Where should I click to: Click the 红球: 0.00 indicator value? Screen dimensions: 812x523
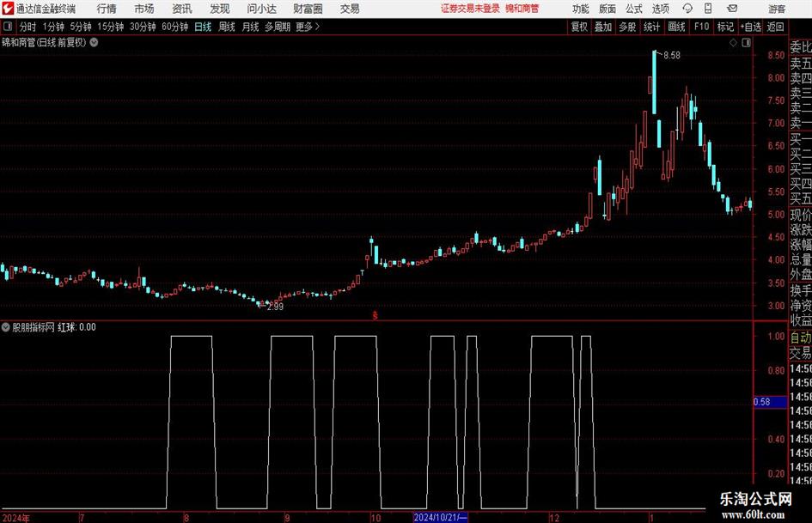point(76,327)
